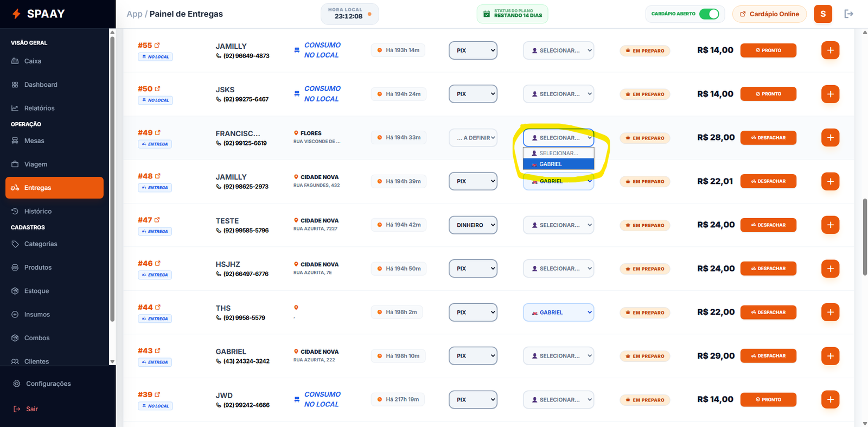
Task: Open Insumos in the sidebar
Action: pos(54,315)
